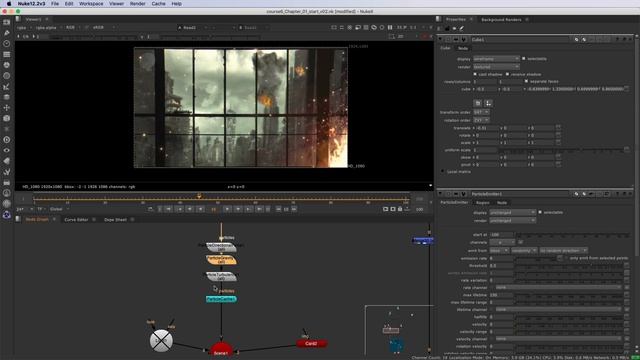
Task: Open rate channel dropdown
Action: [558, 287]
